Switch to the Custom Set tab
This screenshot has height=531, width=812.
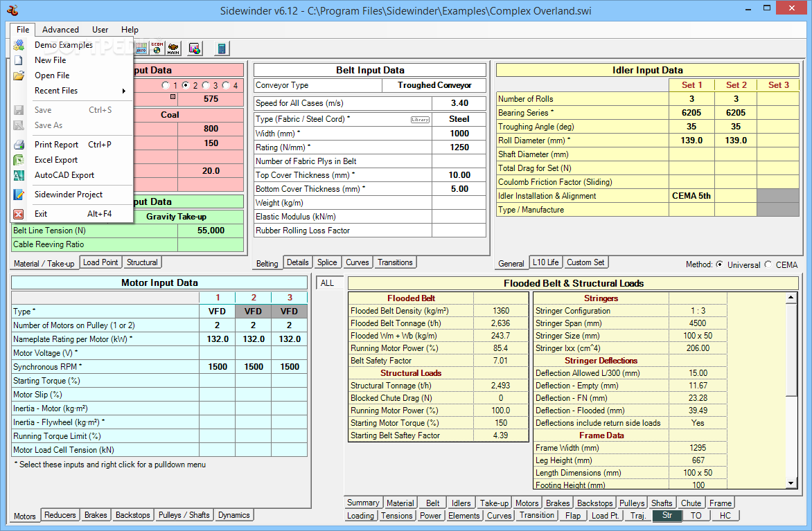(x=585, y=262)
